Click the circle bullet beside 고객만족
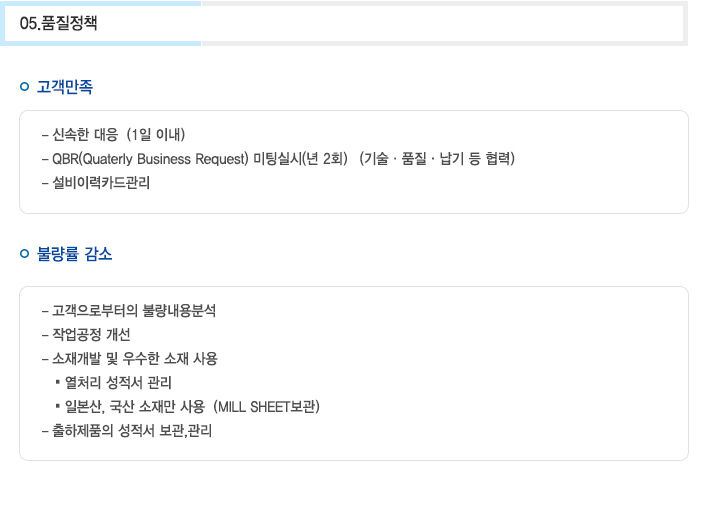This screenshot has height=514, width=720. pyautogui.click(x=25, y=86)
